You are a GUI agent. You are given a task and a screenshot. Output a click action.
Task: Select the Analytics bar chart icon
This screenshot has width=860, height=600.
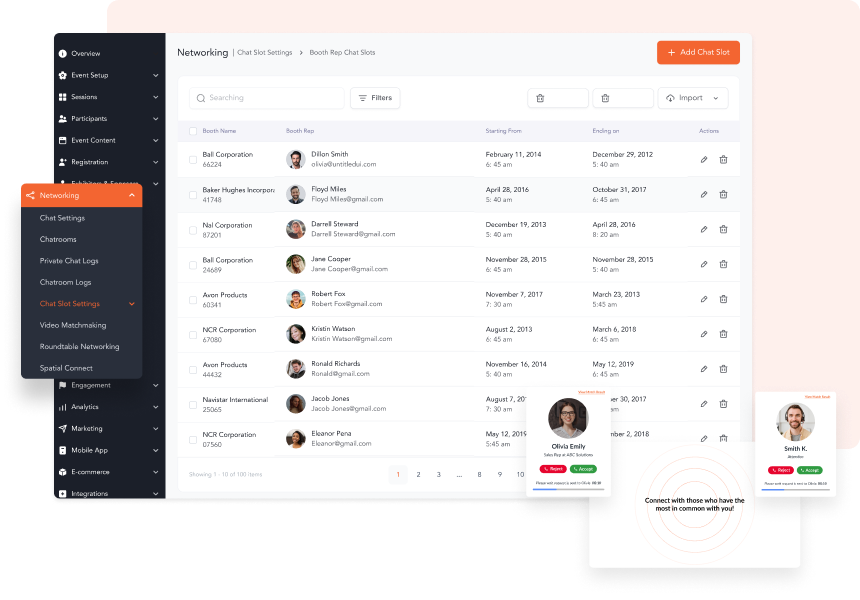click(x=64, y=406)
